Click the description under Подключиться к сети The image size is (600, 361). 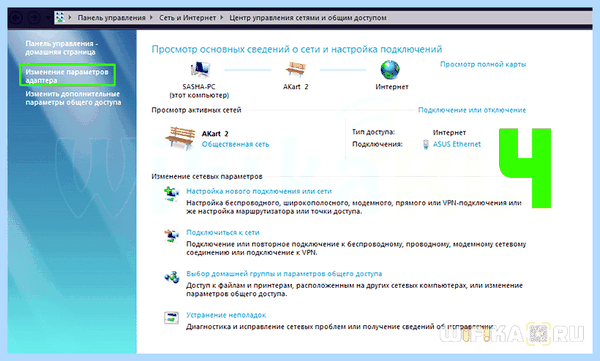tap(356, 248)
